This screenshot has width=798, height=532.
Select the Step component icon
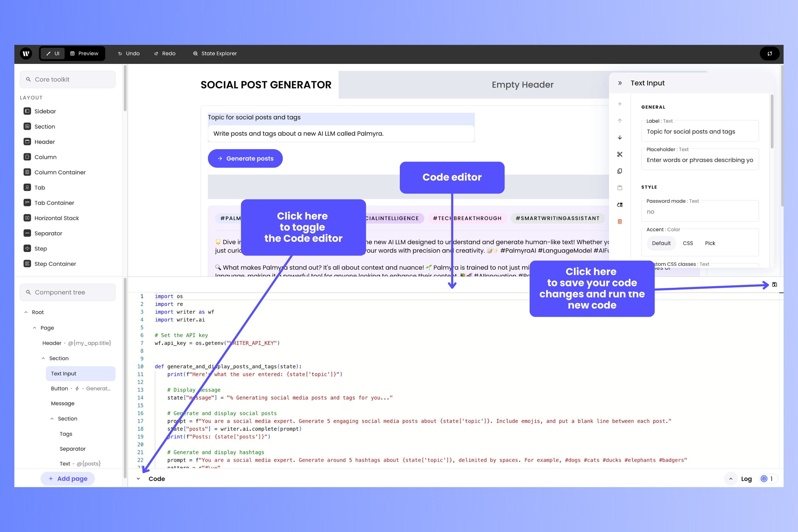(x=27, y=248)
